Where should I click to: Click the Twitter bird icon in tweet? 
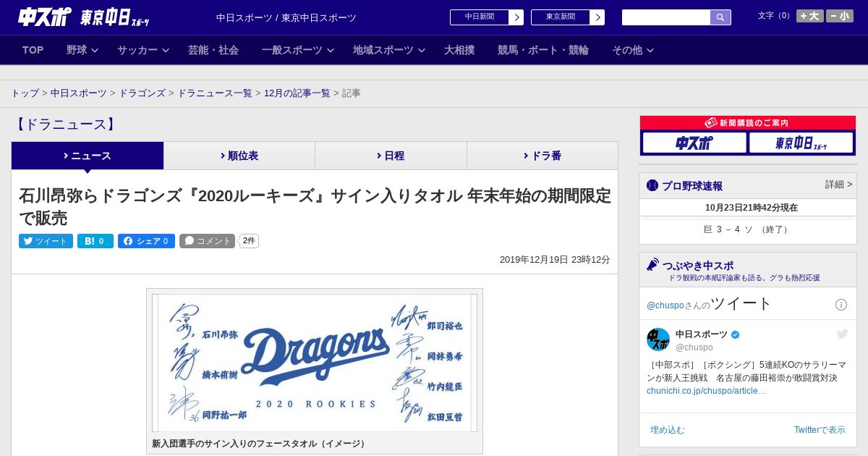842,334
